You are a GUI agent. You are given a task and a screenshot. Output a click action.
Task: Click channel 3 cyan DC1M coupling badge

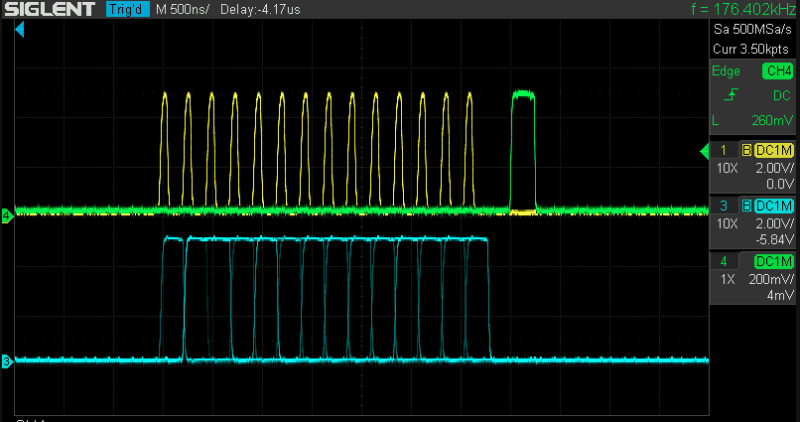(x=775, y=206)
